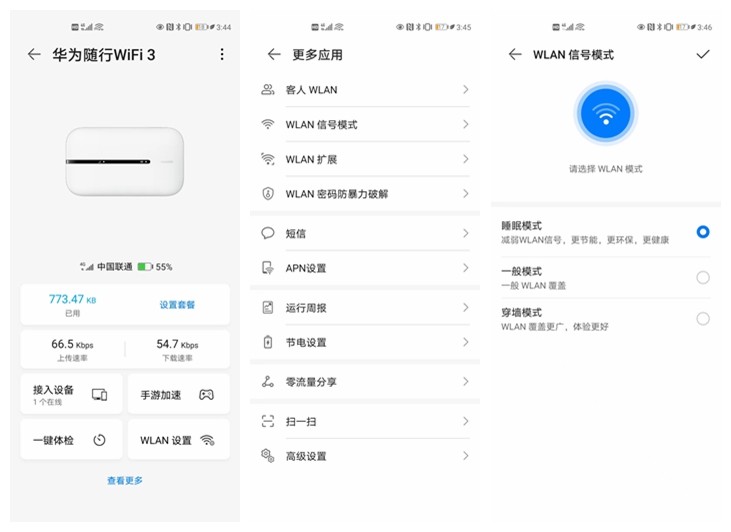Screen dimensions: 731x532
Task: Tap the 客人 WLAN guest icon
Action: click(x=268, y=90)
